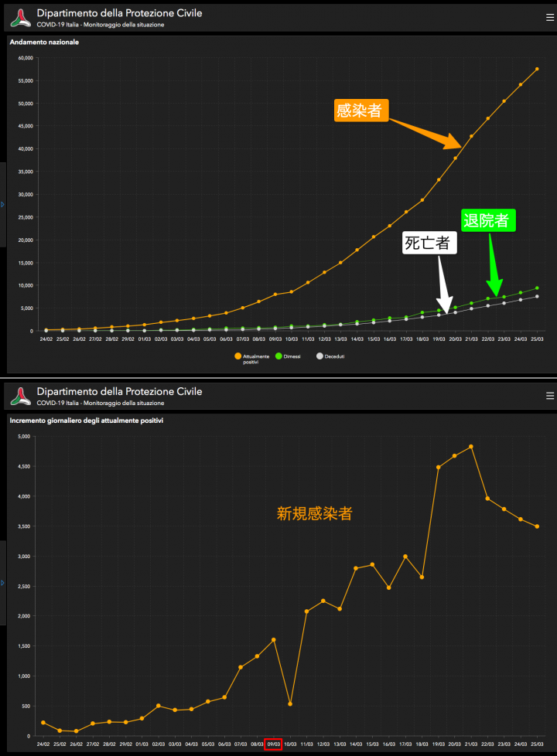Open the hamburger menu in the lower dashboard
The height and width of the screenshot is (756, 557).
point(549,396)
